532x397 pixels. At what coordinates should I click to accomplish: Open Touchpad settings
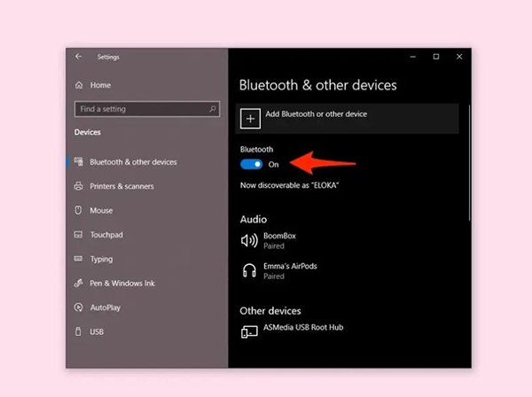point(106,235)
